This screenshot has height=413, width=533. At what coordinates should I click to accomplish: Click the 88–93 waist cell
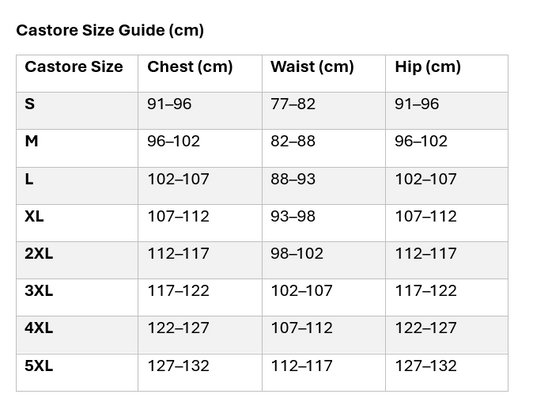293,179
